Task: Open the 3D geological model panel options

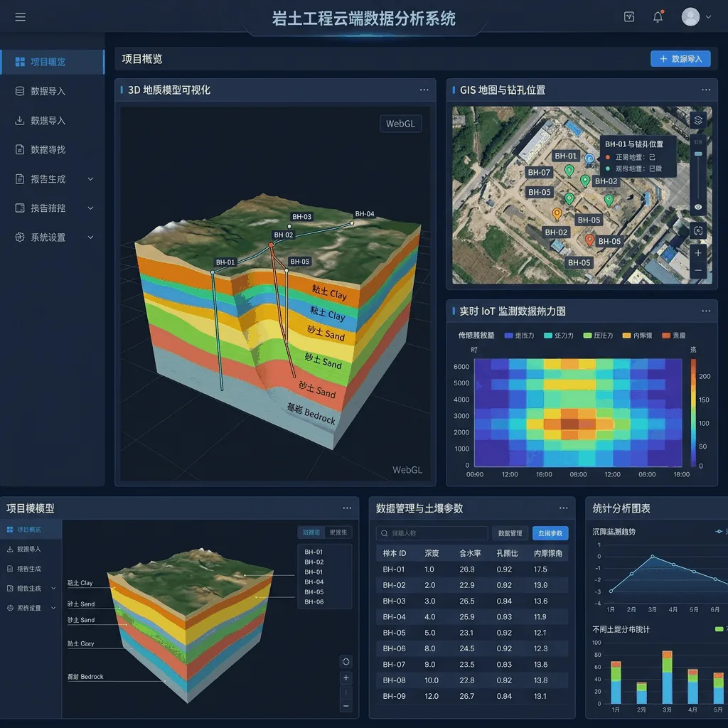Action: (x=424, y=90)
